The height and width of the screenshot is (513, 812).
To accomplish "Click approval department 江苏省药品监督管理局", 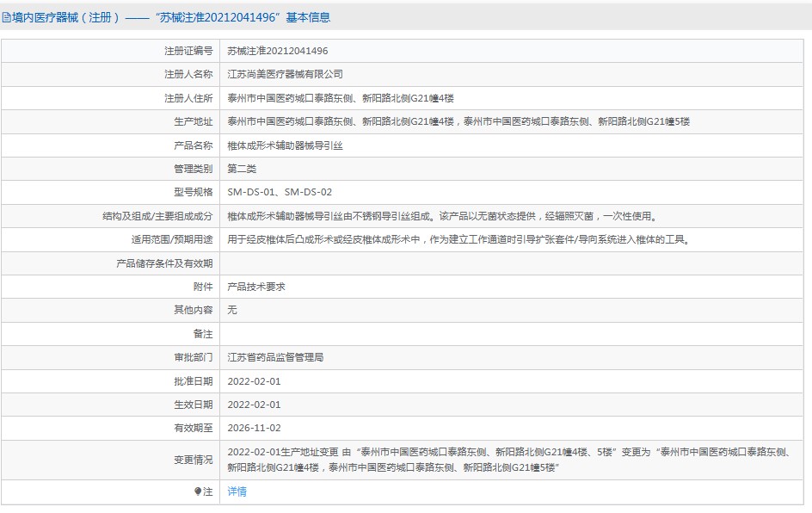I will (x=275, y=356).
